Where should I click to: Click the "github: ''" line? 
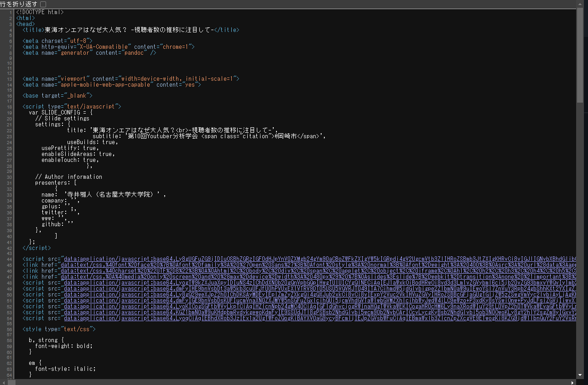[x=57, y=224]
